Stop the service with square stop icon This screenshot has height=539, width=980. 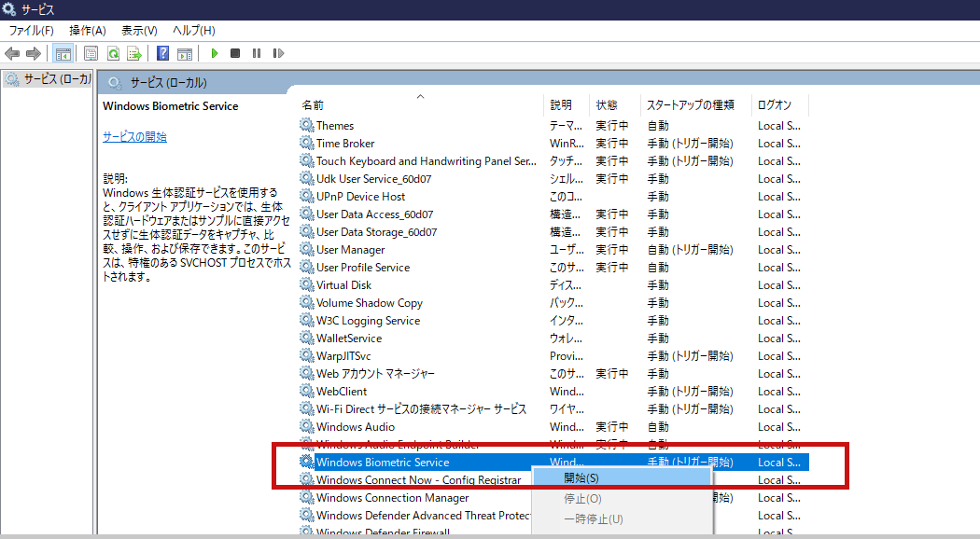pyautogui.click(x=235, y=54)
